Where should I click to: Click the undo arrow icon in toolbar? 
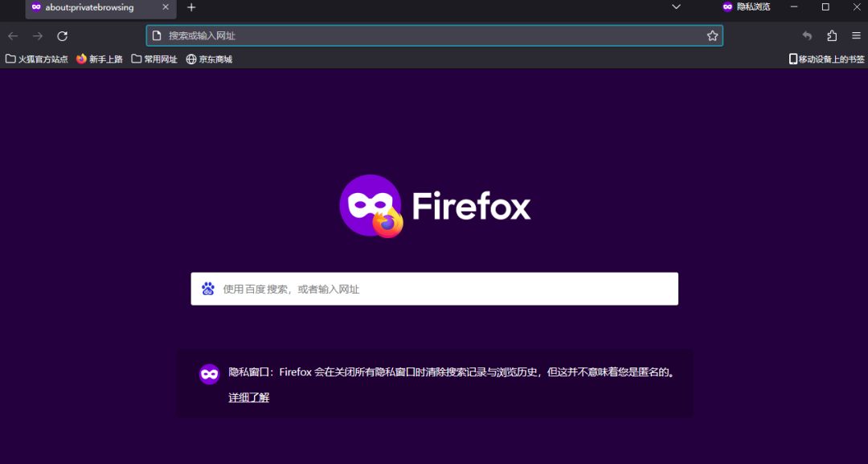(x=807, y=36)
